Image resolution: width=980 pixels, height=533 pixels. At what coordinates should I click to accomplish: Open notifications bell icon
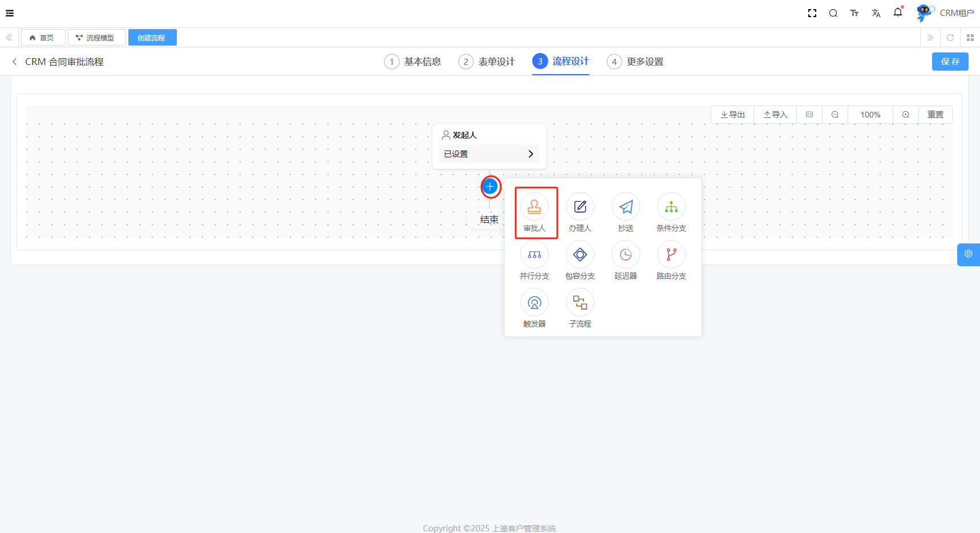click(898, 13)
